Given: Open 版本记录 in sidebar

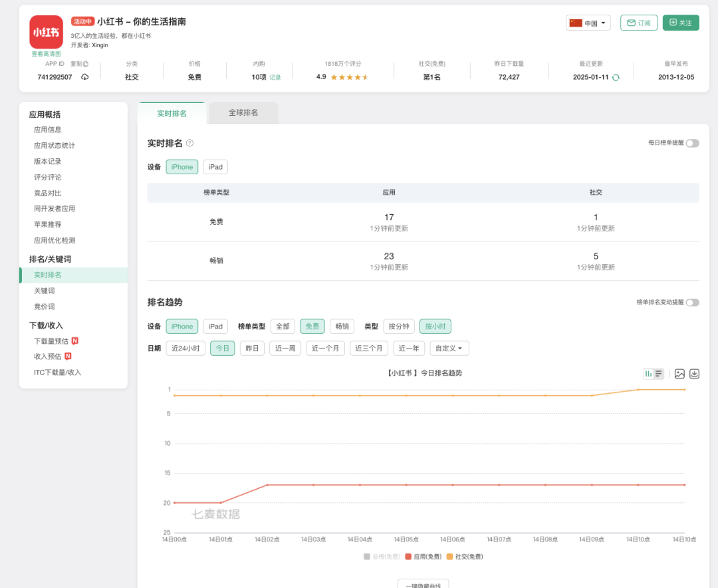Looking at the screenshot, I should point(48,162).
